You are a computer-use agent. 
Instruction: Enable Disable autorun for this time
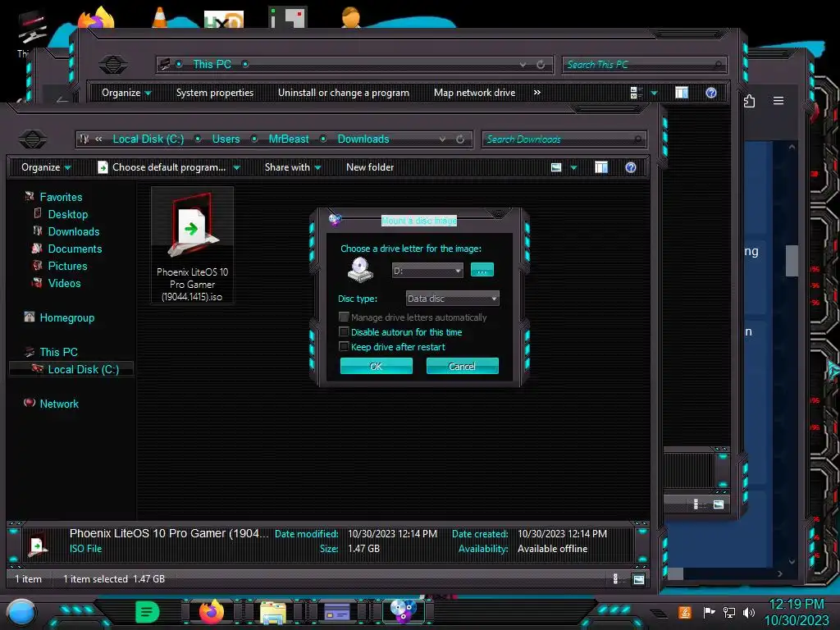344,332
